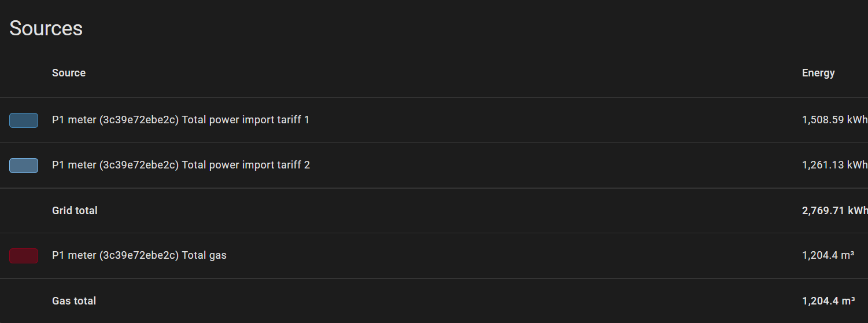Click the m³ unit in Gas total row

(848, 301)
